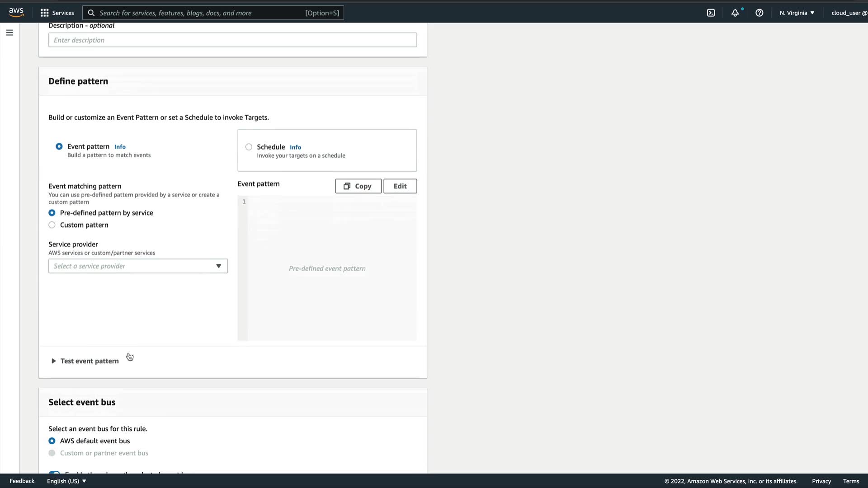Launch the CloudShell terminal icon
868x488 pixels.
(711, 13)
